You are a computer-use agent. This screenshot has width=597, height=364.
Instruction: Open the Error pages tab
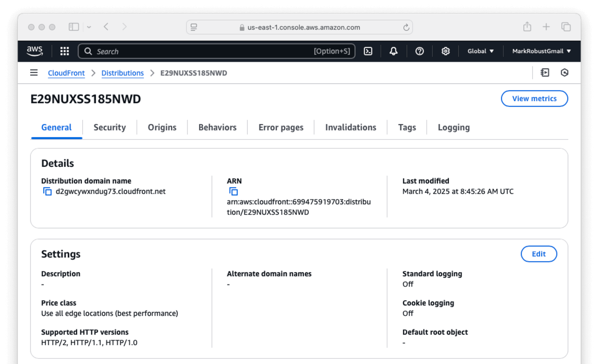[281, 128]
